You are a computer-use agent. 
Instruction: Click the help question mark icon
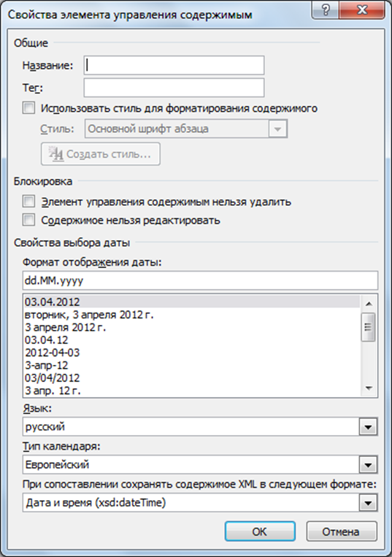point(326,9)
